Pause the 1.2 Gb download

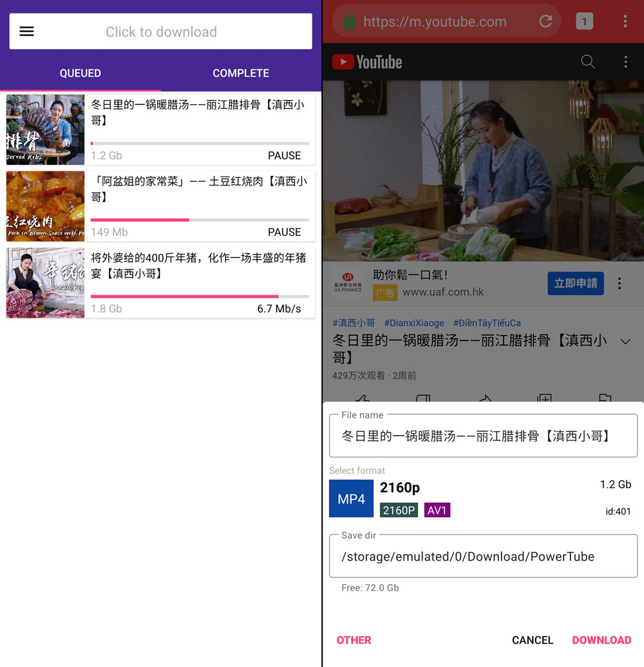(285, 156)
